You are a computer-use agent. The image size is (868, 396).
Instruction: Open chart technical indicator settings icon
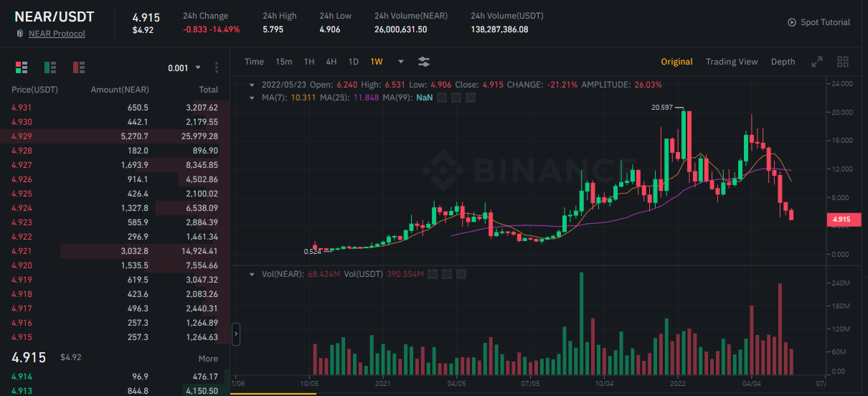pyautogui.click(x=424, y=62)
